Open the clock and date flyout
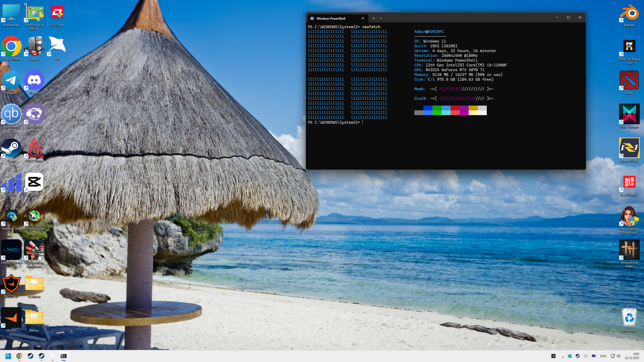644x362 pixels. coord(632,356)
